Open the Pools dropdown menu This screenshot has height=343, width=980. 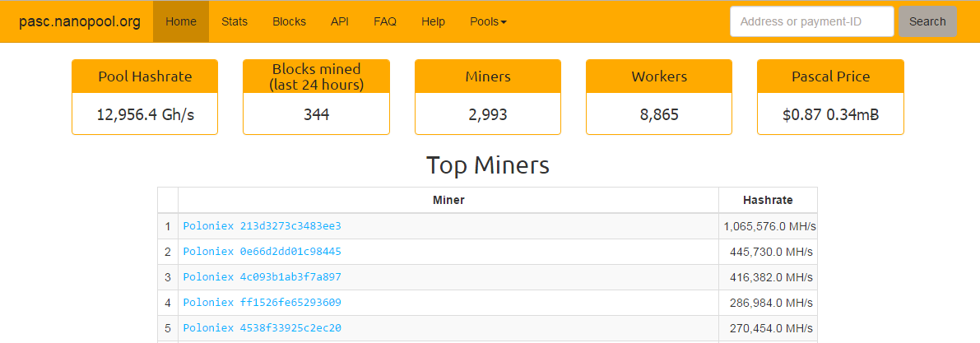tap(487, 22)
